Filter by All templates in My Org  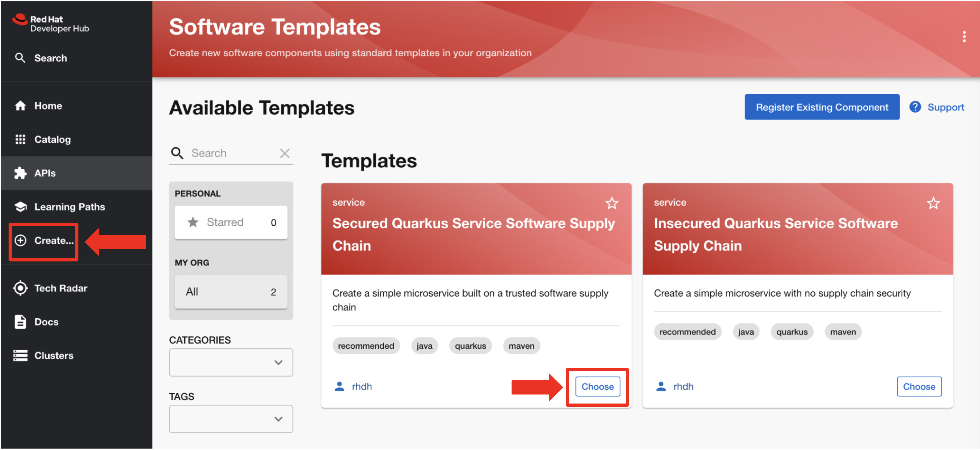pos(231,292)
